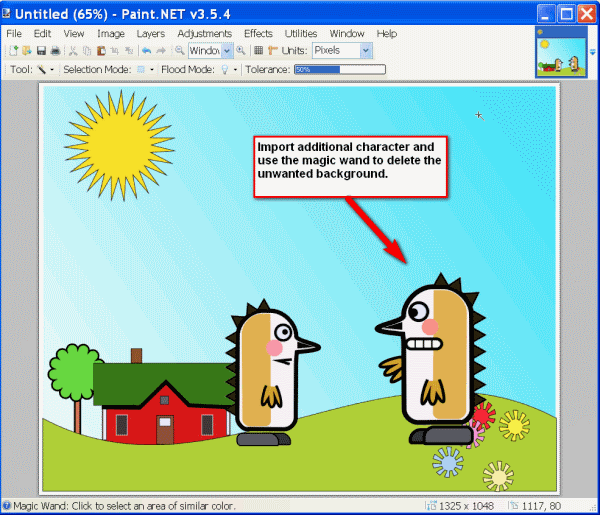Click the Deselect icon
Viewport: 600px width, 515px height.
[129, 51]
